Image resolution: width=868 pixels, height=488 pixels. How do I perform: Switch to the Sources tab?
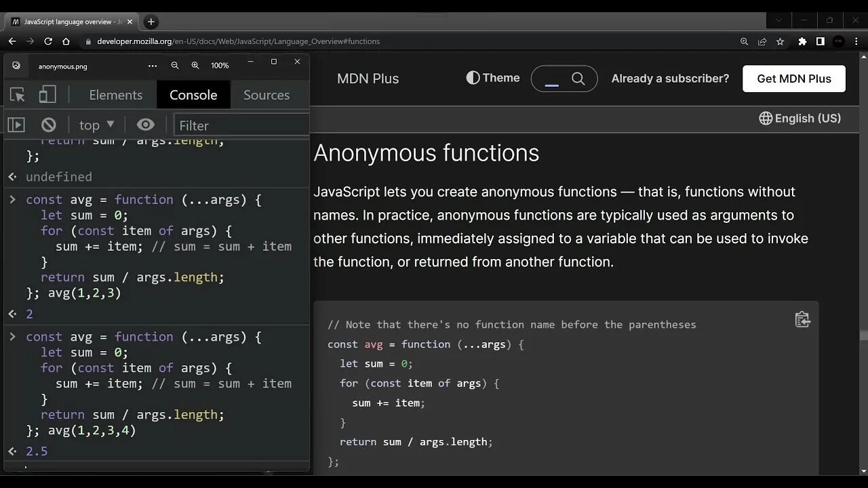tap(267, 95)
